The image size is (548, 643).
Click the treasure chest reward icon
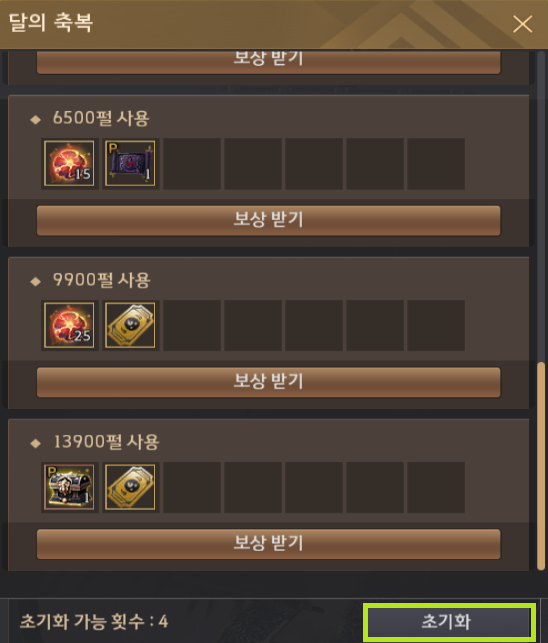(69, 487)
